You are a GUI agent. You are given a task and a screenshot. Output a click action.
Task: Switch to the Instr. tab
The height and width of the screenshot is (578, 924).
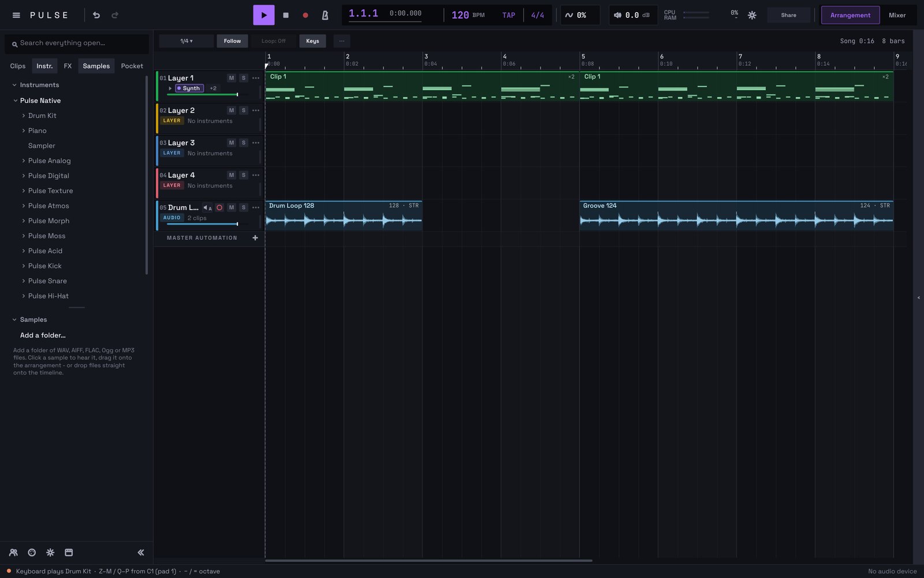point(44,66)
